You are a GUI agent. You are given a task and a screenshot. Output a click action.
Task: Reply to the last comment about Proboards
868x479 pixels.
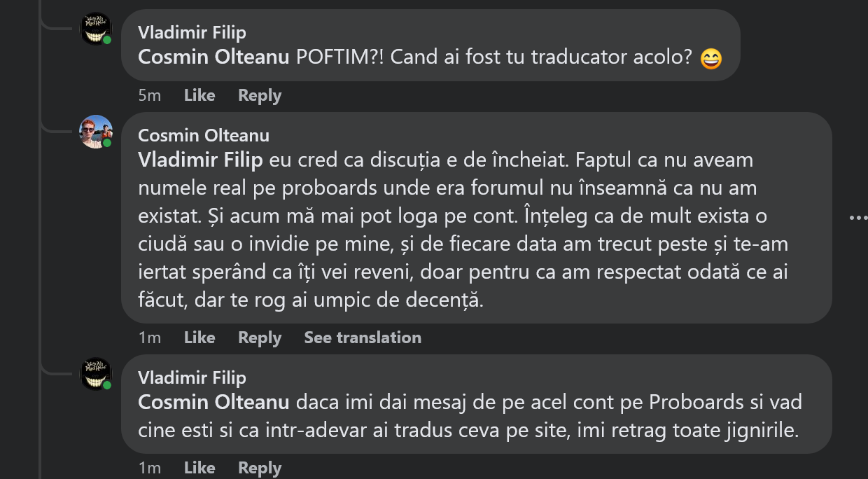[260, 468]
